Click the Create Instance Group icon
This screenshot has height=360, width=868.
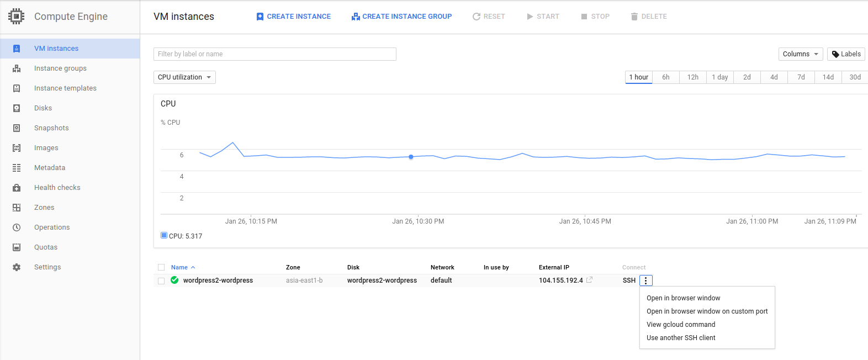[356, 17]
